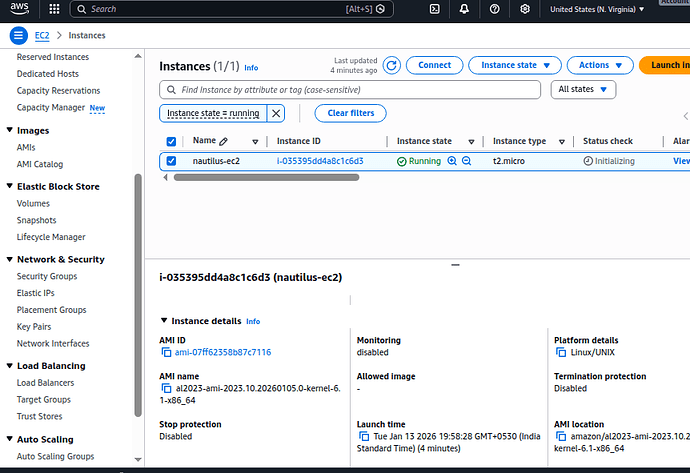Sort by the Instance state column arrow
690x473 pixels.
pyautogui.click(x=471, y=142)
